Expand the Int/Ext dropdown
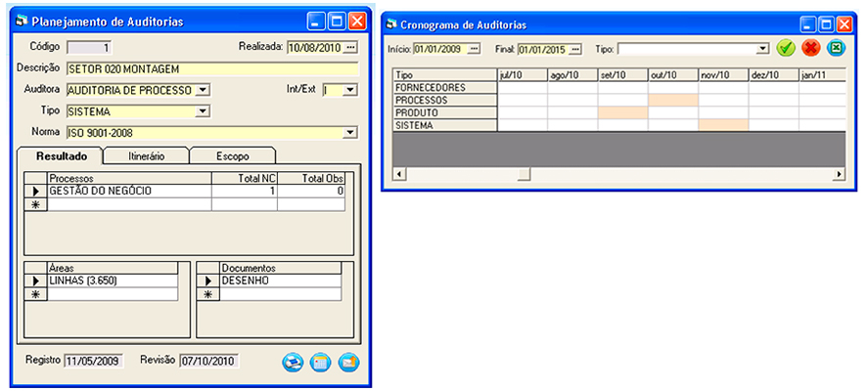Image resolution: width=868 pixels, height=391 pixels. (x=350, y=90)
